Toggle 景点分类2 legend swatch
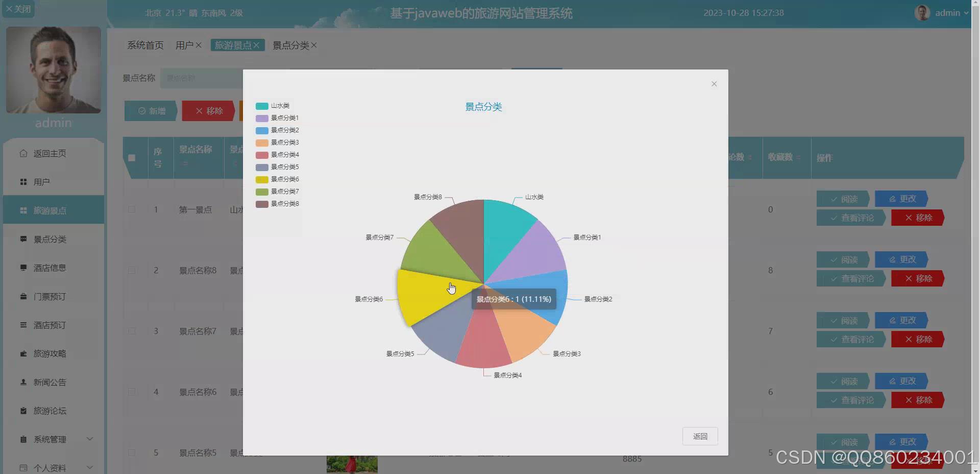Image resolution: width=980 pixels, height=474 pixels. pos(262,130)
